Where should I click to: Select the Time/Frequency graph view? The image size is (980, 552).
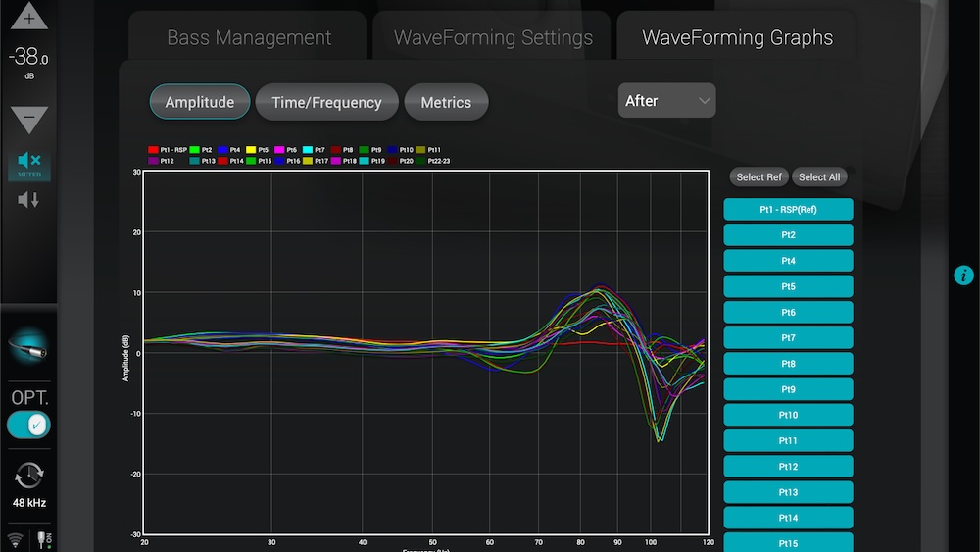[326, 102]
